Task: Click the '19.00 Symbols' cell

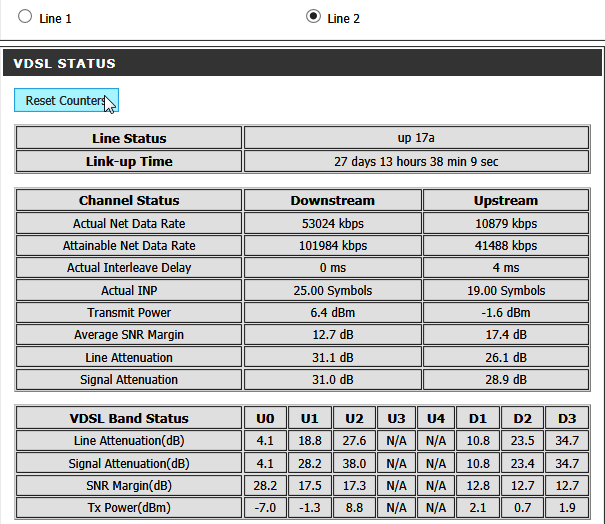Action: click(506, 290)
